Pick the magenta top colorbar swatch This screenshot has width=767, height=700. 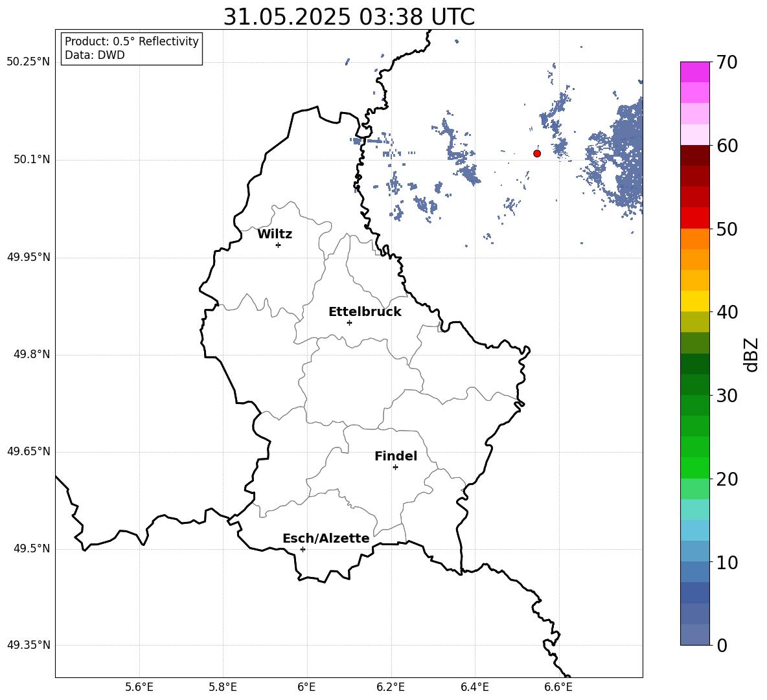tap(694, 73)
